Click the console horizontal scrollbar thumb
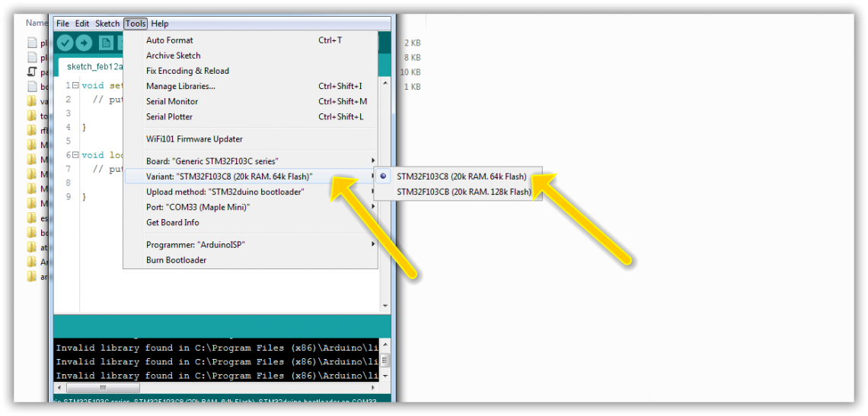Viewport: 868px width, 416px height. pos(102,387)
